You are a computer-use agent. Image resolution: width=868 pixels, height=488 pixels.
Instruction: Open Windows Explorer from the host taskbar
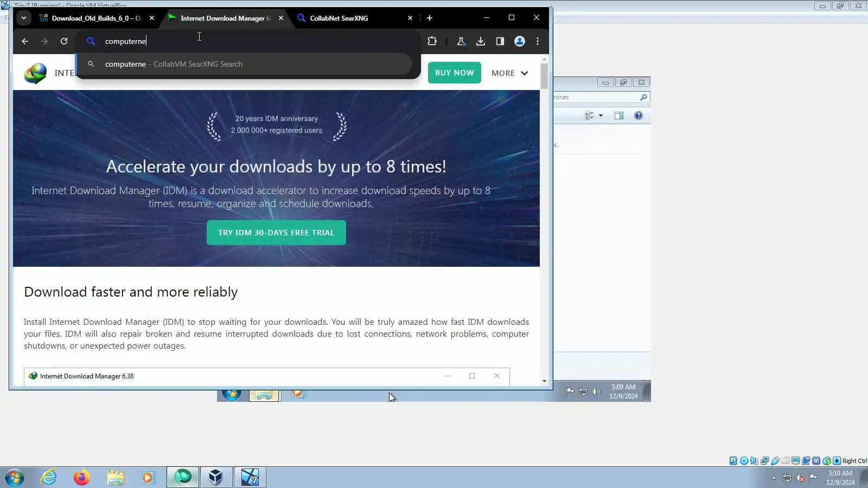coord(115,477)
